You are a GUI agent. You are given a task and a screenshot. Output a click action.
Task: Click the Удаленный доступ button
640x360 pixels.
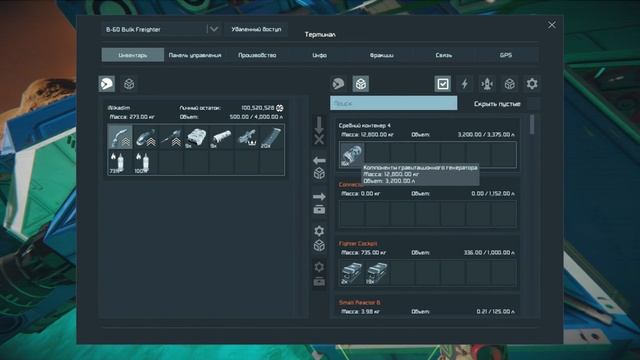[256, 29]
